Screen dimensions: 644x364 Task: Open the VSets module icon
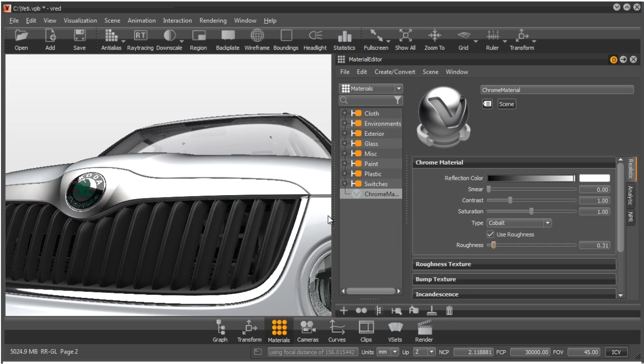[395, 327]
